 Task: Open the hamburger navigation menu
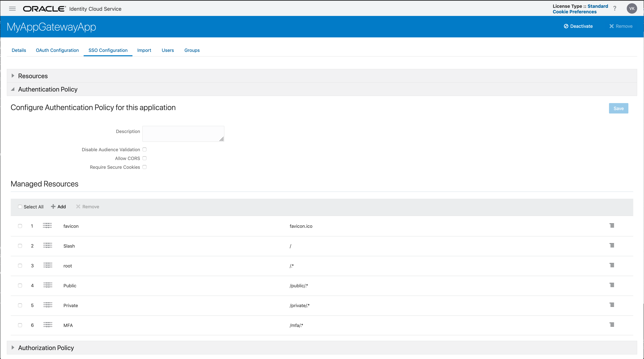[12, 9]
